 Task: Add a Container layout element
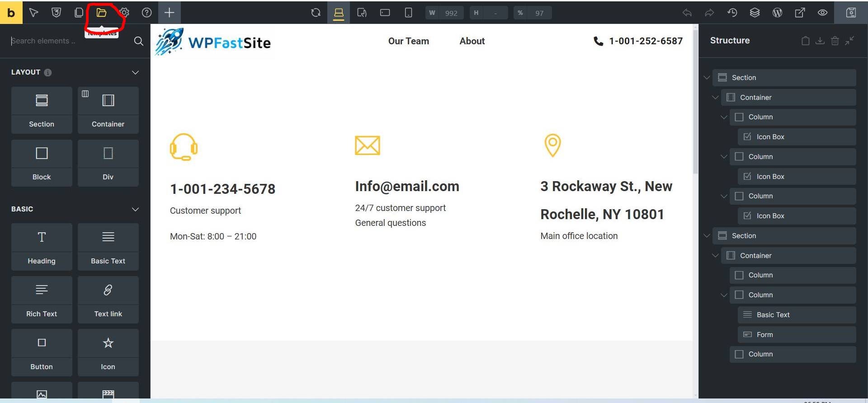click(x=108, y=110)
